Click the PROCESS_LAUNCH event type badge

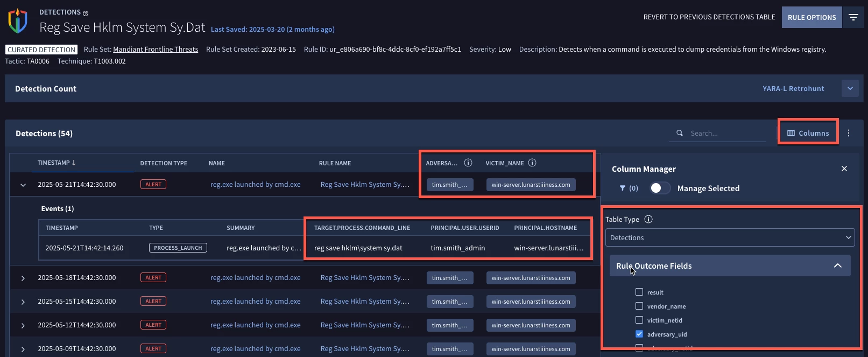178,248
